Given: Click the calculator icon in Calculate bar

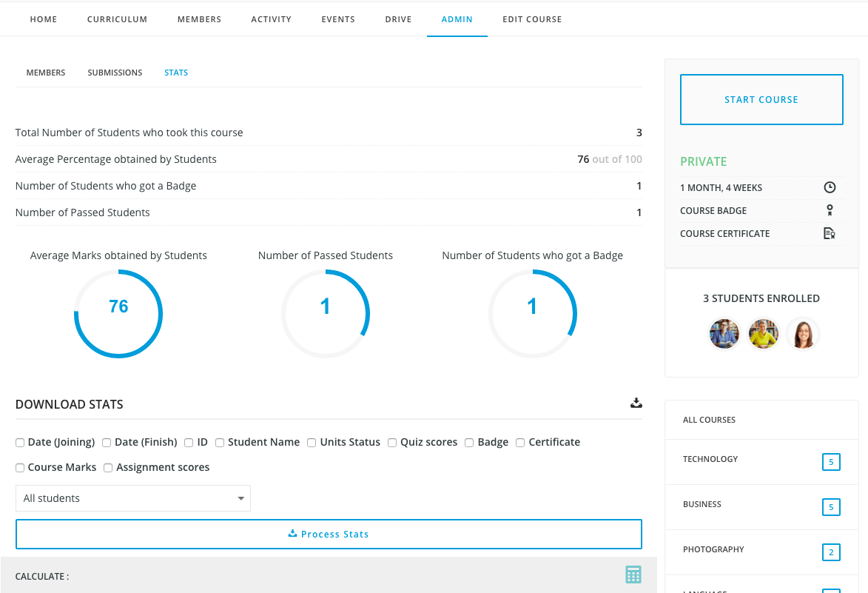Looking at the screenshot, I should pos(633,574).
